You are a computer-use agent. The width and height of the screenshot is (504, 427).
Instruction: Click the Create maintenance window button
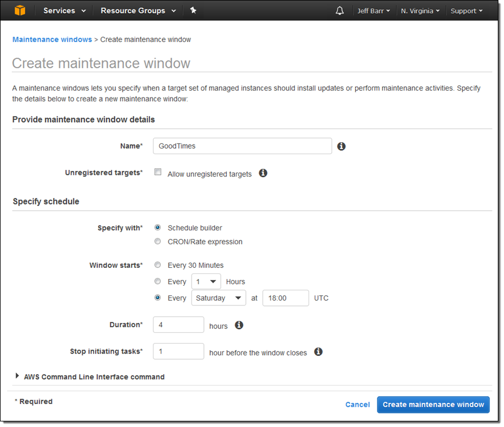pyautogui.click(x=433, y=405)
